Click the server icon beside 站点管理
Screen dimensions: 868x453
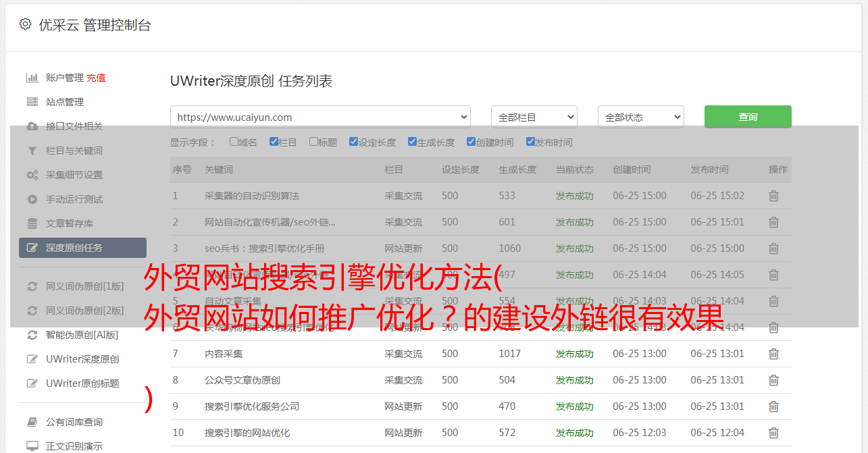point(32,102)
